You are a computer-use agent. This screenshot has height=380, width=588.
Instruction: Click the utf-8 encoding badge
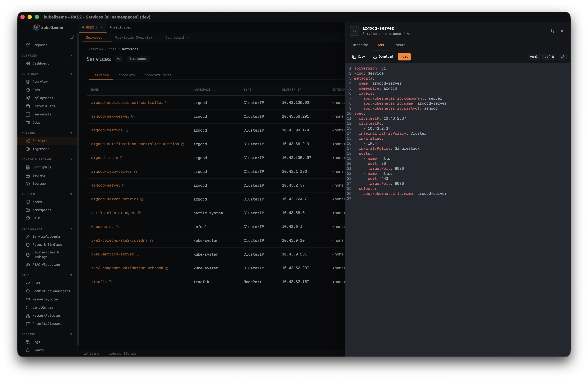pyautogui.click(x=549, y=57)
